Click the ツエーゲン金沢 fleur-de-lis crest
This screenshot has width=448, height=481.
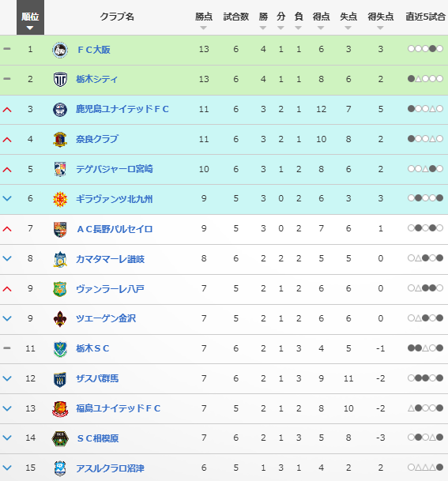pos(60,319)
